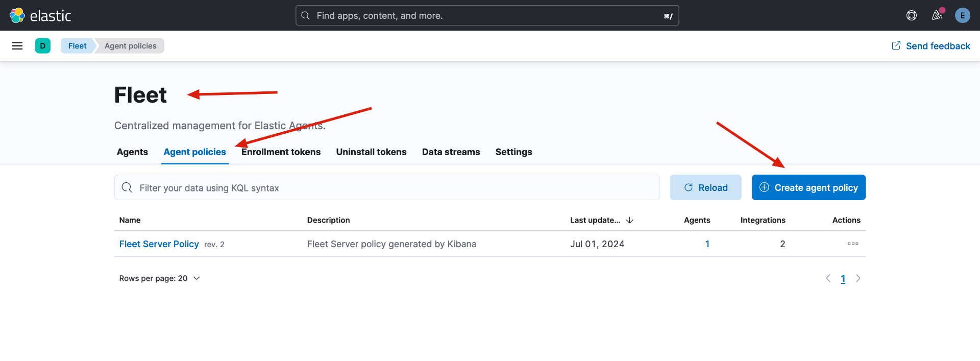Click the KQL filter magnifier icon
980x361 pixels.
point(127,187)
